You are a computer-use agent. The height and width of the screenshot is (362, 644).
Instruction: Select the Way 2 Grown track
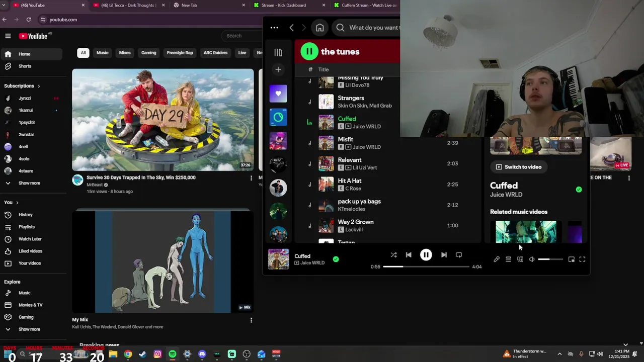coord(387,225)
